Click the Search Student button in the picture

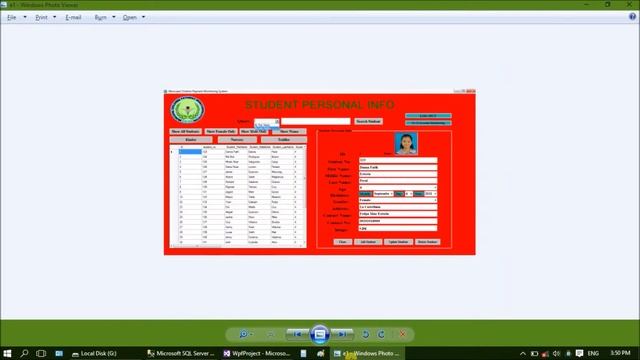[368, 121]
